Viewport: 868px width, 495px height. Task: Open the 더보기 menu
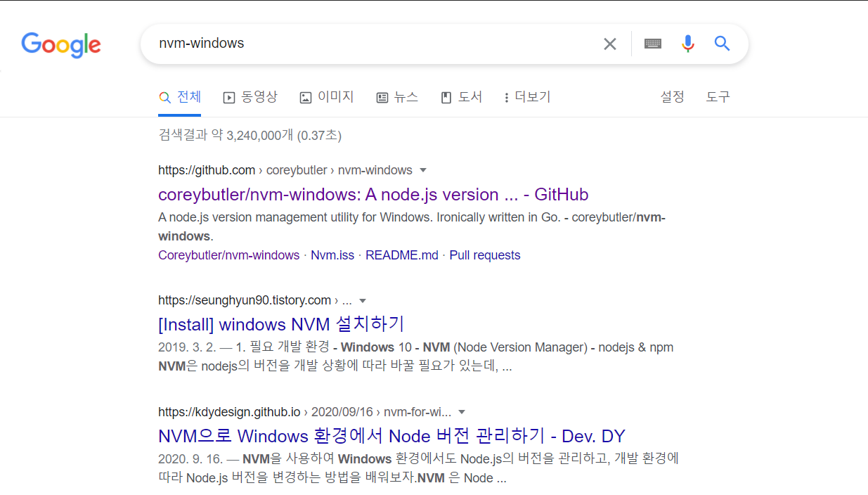[x=527, y=97]
